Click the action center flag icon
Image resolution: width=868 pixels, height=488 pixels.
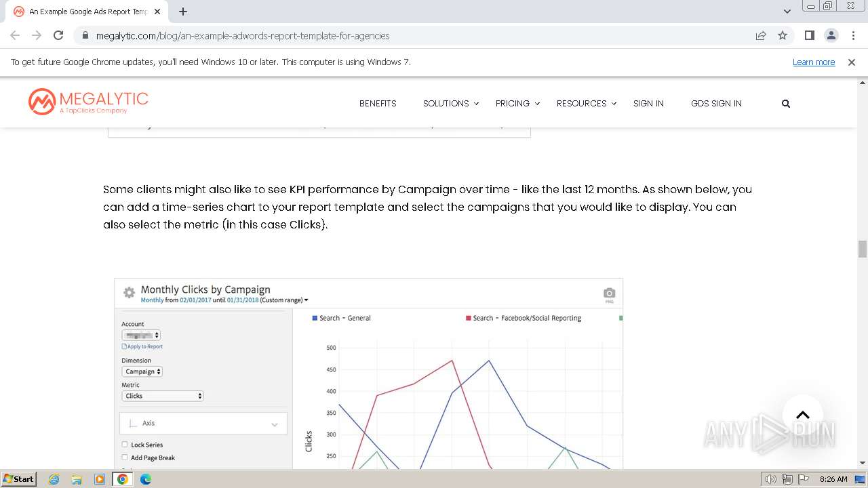pos(803,479)
